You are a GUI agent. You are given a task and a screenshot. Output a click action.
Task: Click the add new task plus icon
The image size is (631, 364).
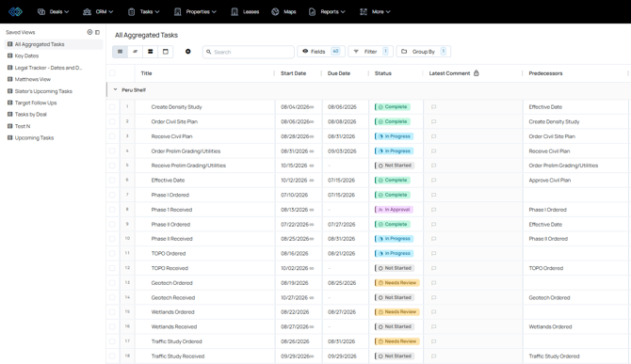[x=188, y=52]
